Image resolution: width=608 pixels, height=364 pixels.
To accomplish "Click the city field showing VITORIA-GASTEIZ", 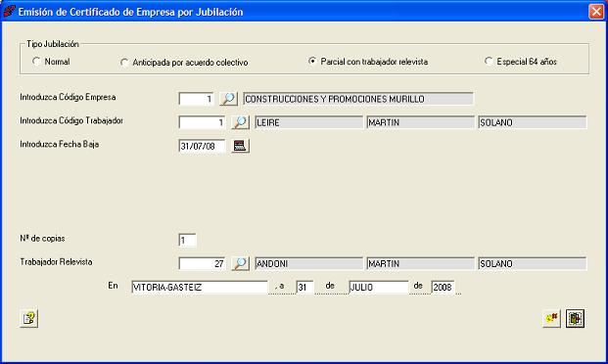I will pyautogui.click(x=200, y=288).
